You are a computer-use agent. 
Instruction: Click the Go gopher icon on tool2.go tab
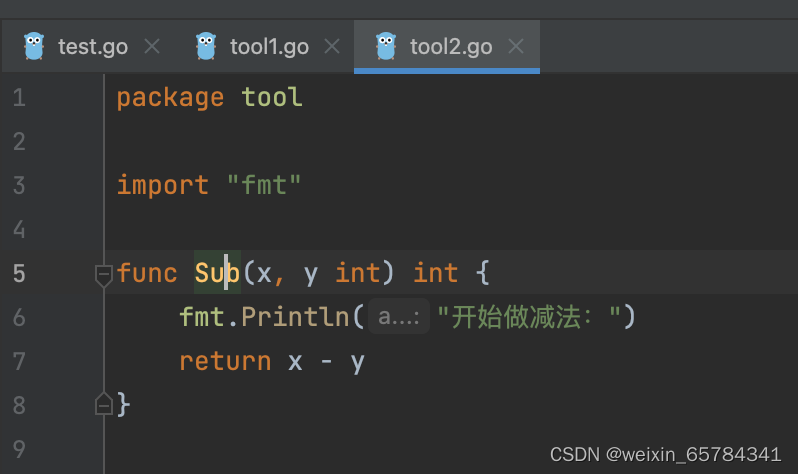[386, 46]
